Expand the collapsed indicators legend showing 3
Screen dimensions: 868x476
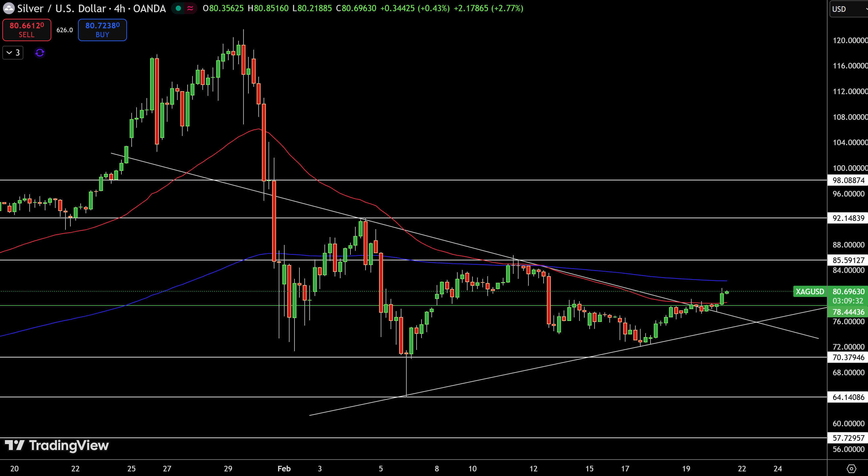tap(13, 53)
